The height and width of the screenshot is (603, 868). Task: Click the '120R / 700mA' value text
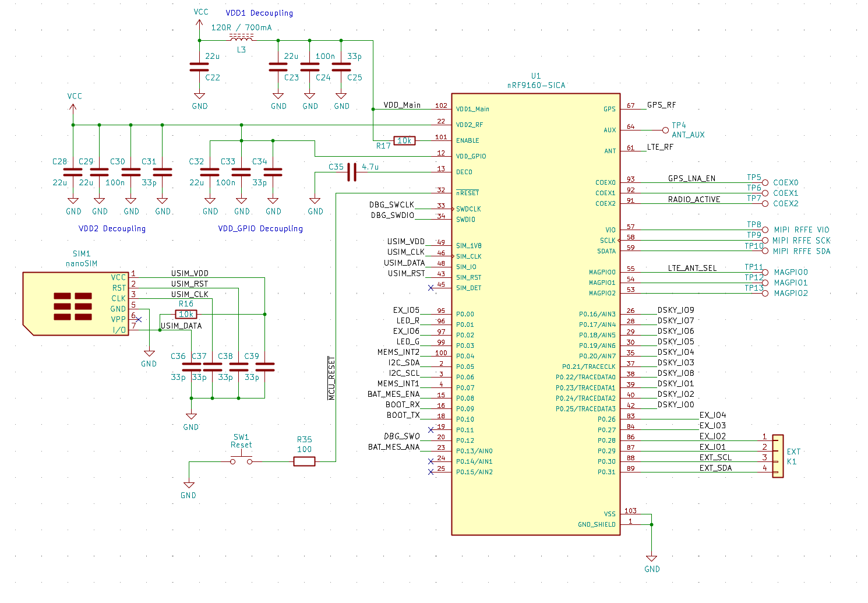pyautogui.click(x=241, y=27)
